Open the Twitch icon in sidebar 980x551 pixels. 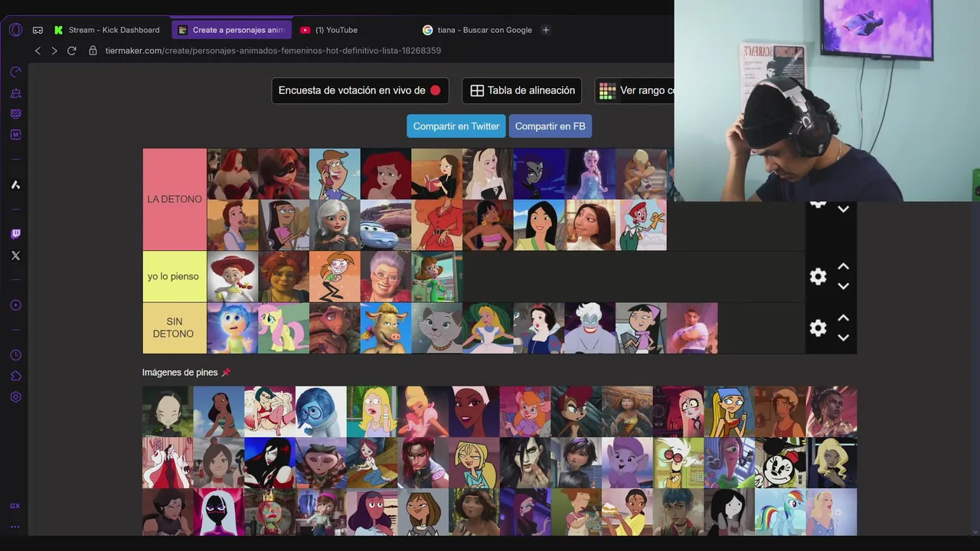point(15,234)
